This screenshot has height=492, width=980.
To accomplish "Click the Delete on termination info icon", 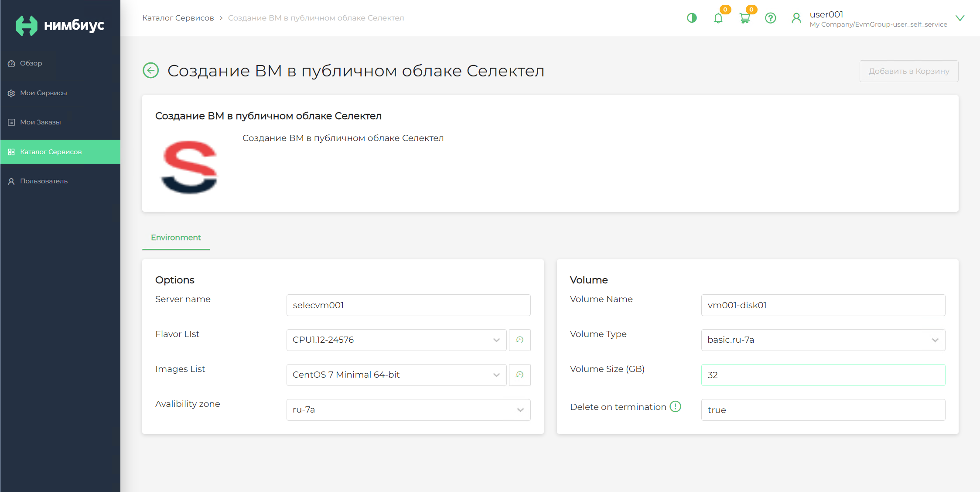I will pos(675,406).
